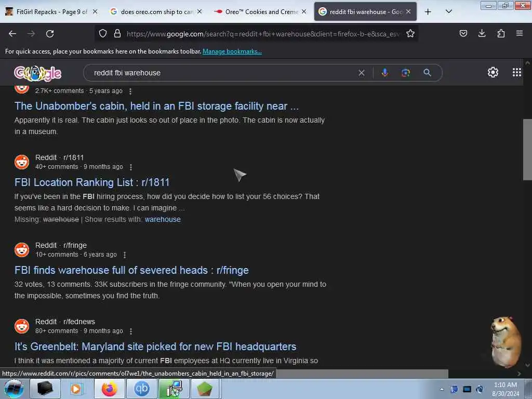Click the Reddit r/fednews source label
Screen dimensions: 532x399
pos(65,322)
